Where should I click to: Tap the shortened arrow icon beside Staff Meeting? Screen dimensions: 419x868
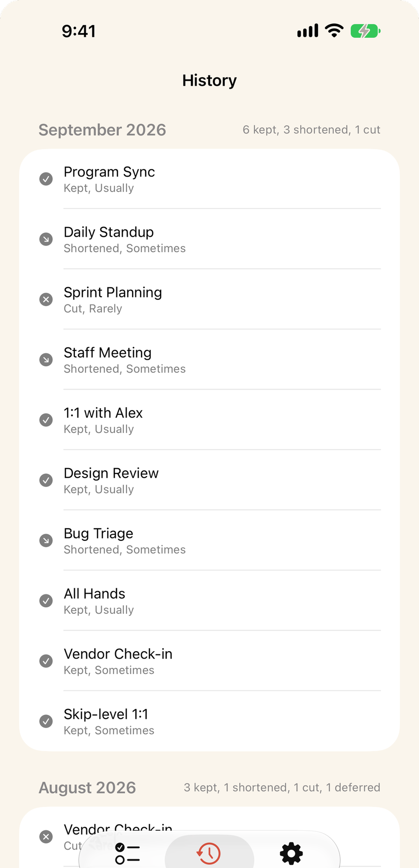46,360
